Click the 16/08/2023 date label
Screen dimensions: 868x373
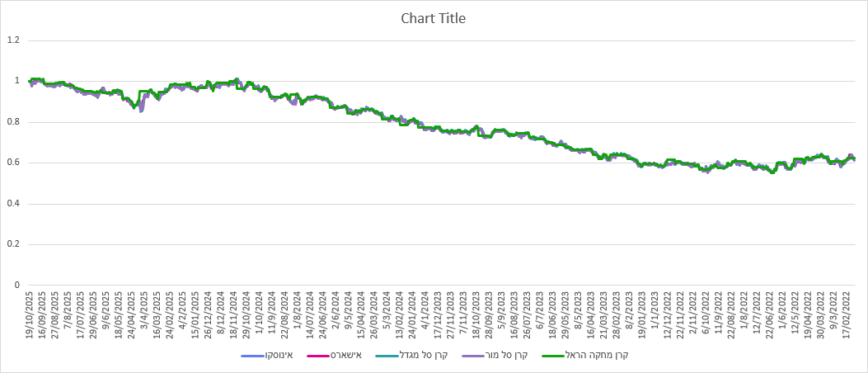click(515, 314)
